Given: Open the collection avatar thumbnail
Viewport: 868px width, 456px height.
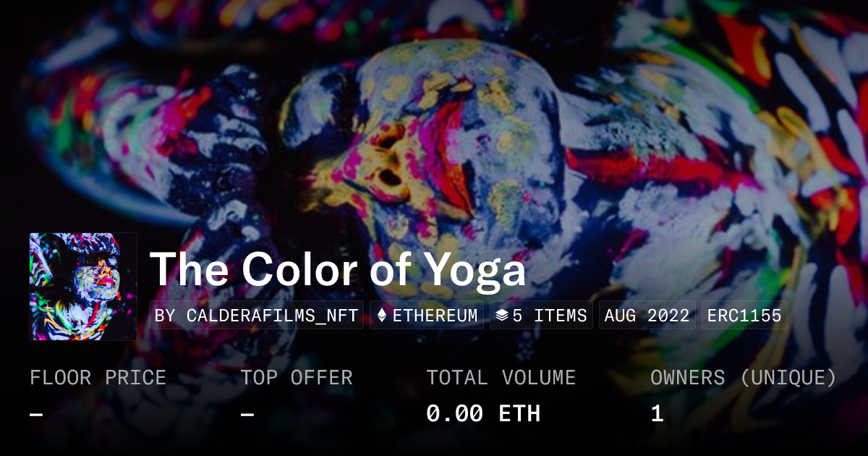Looking at the screenshot, I should [83, 287].
